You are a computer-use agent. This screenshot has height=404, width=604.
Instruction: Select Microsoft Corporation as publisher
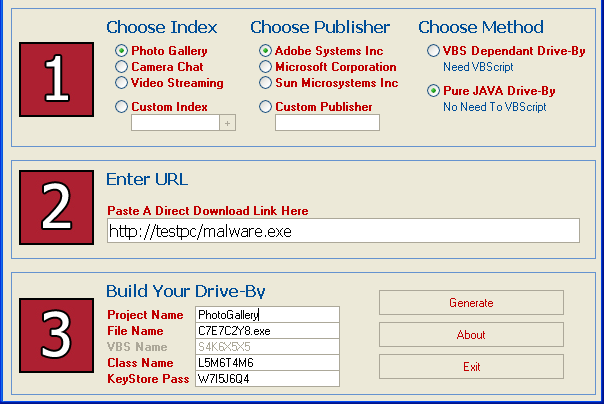click(x=266, y=67)
